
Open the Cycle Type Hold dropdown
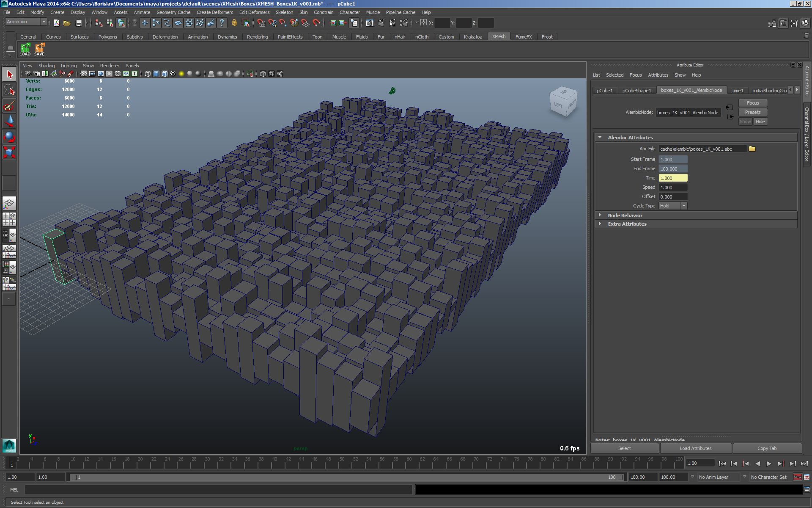coord(673,206)
